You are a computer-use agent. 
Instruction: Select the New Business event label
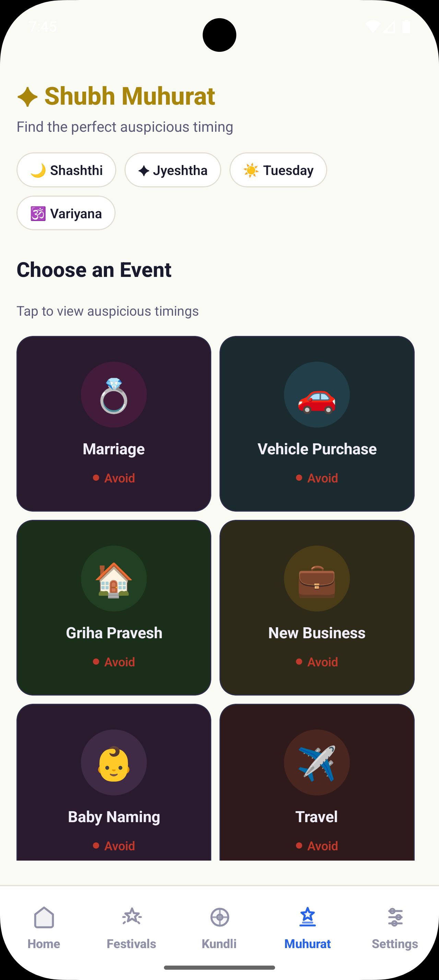coord(317,633)
